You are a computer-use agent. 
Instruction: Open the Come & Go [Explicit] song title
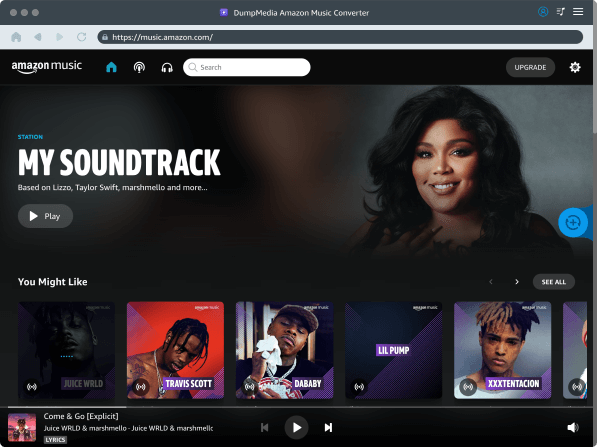[x=81, y=416]
